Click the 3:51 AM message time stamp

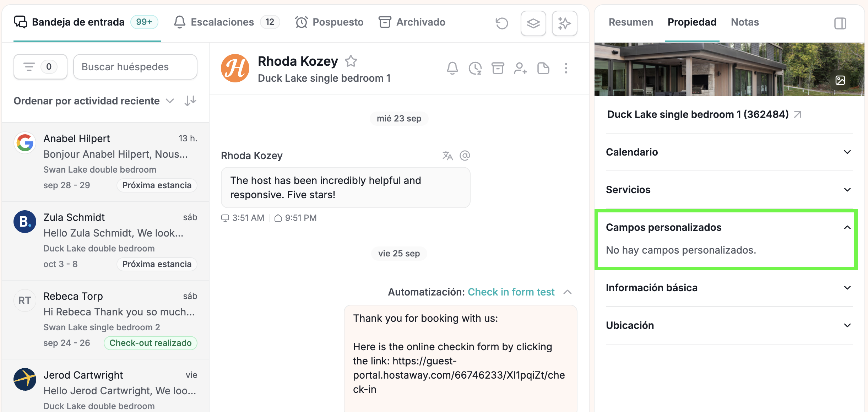tap(243, 218)
